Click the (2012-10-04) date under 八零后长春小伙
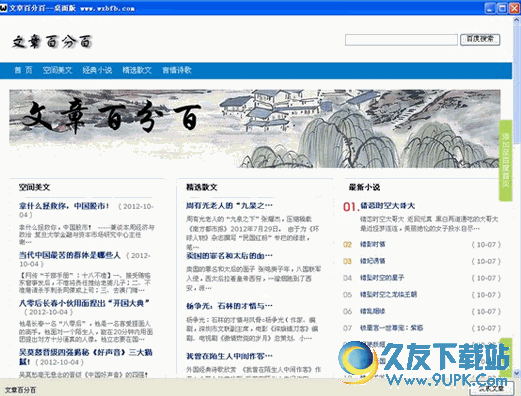This screenshot has height=396, width=521. [48, 312]
